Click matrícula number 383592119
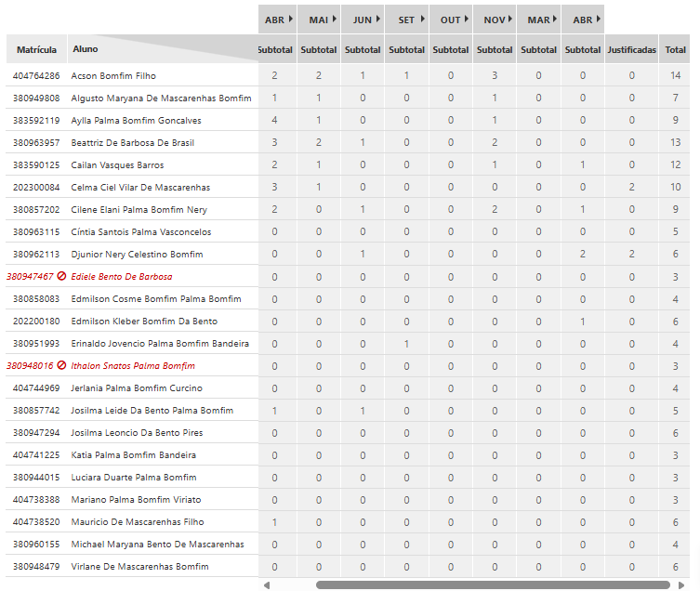The width and height of the screenshot is (700, 591). (x=36, y=121)
